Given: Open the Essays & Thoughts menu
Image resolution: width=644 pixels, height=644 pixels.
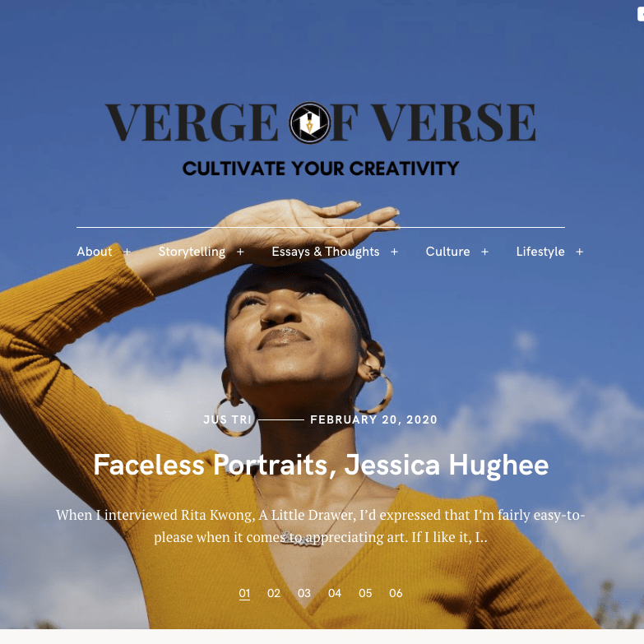Looking at the screenshot, I should tap(325, 252).
